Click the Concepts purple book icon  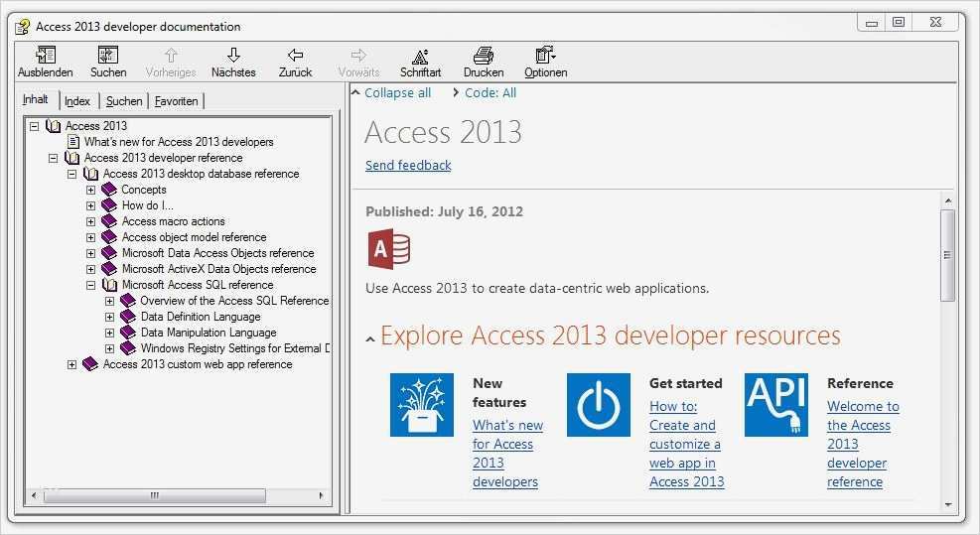pyautogui.click(x=109, y=190)
